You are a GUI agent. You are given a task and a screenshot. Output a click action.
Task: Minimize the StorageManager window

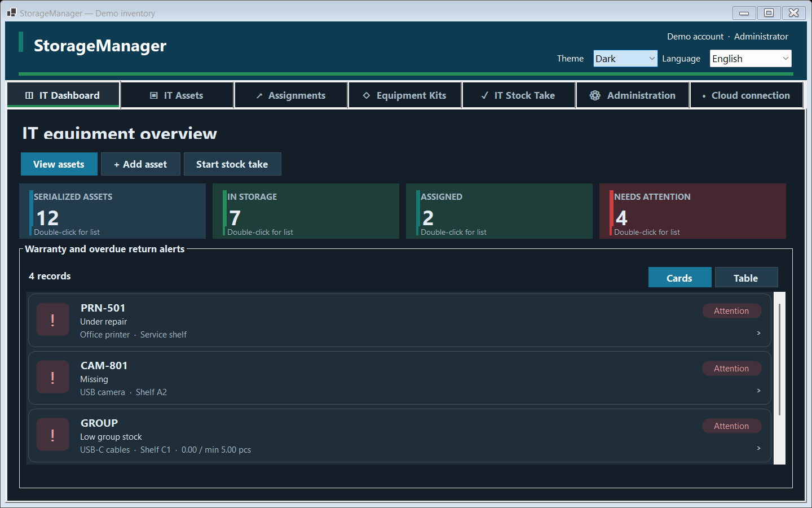pos(744,12)
